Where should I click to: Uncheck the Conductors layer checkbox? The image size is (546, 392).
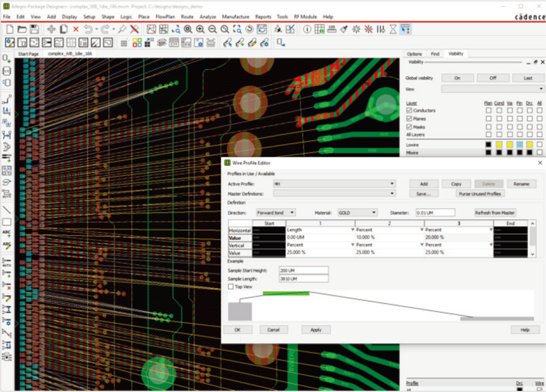tap(409, 110)
